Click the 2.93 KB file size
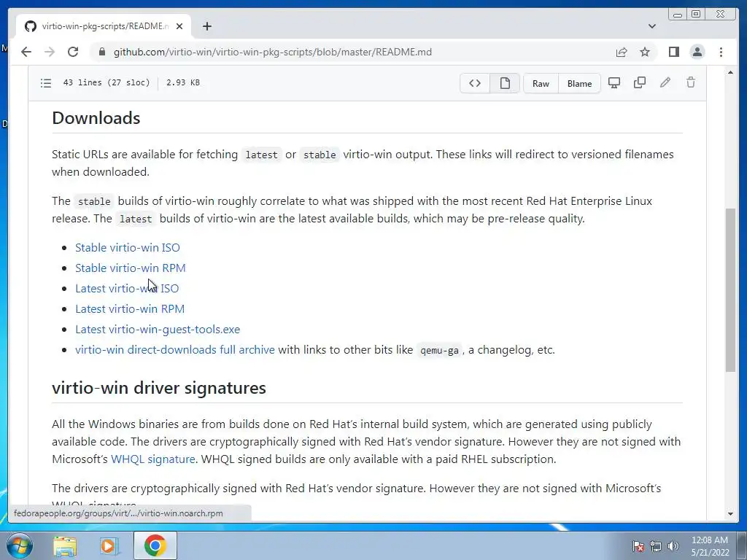The width and height of the screenshot is (747, 560). coord(183,82)
